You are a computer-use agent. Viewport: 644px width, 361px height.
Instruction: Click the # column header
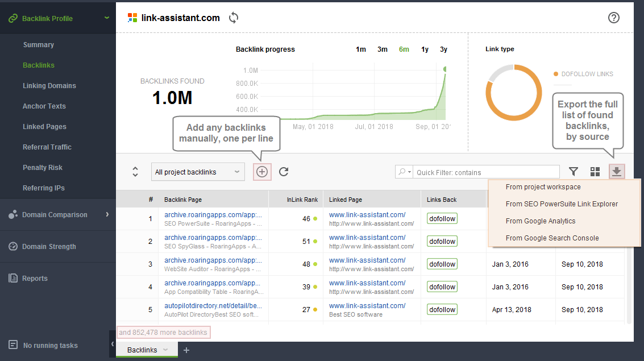coord(151,200)
